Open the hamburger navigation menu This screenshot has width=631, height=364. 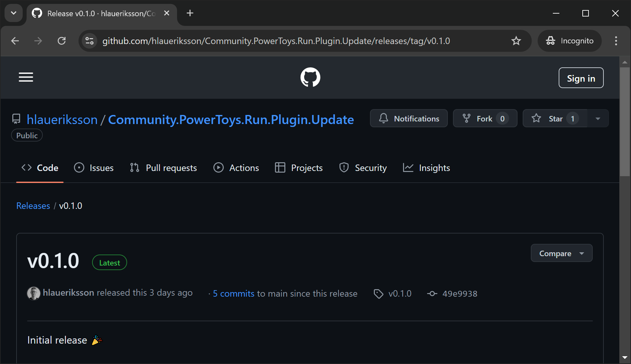click(x=26, y=77)
